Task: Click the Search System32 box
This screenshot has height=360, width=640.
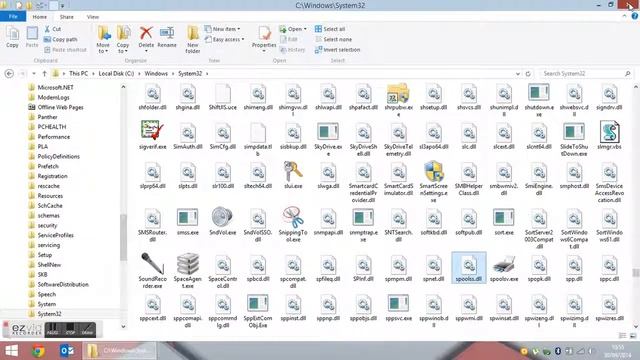Action: pos(586,73)
